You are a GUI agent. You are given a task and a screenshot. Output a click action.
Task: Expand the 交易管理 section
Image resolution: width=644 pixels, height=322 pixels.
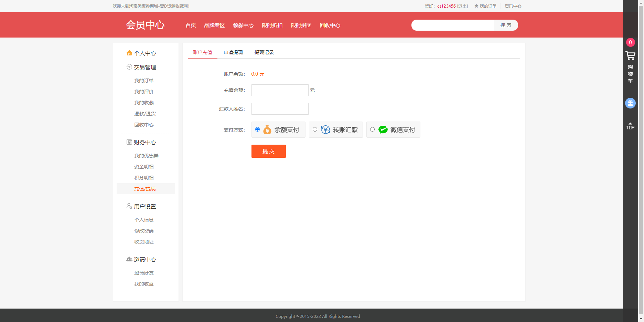tap(145, 67)
